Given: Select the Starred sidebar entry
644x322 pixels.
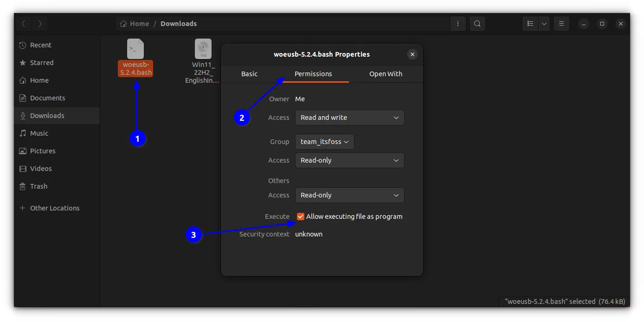Looking at the screenshot, I should [41, 63].
